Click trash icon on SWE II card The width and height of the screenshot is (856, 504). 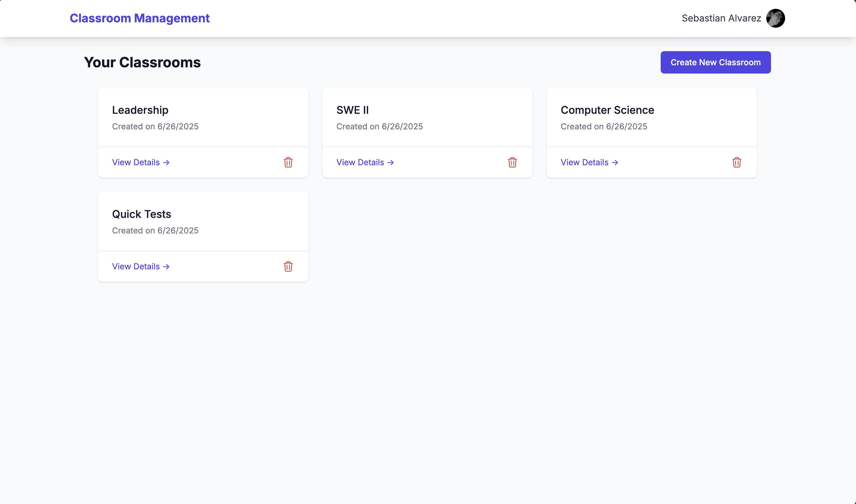coord(512,162)
